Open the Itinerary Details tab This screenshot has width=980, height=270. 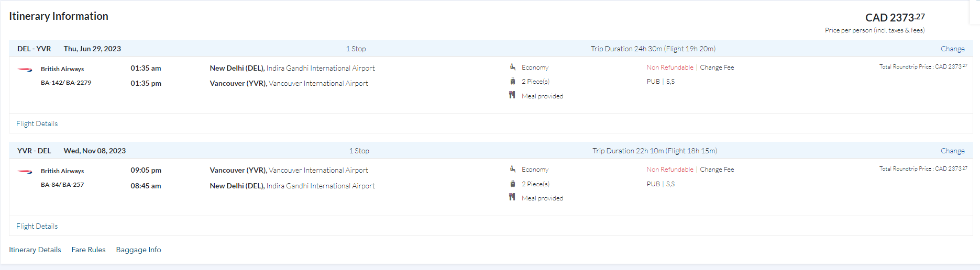(x=35, y=250)
